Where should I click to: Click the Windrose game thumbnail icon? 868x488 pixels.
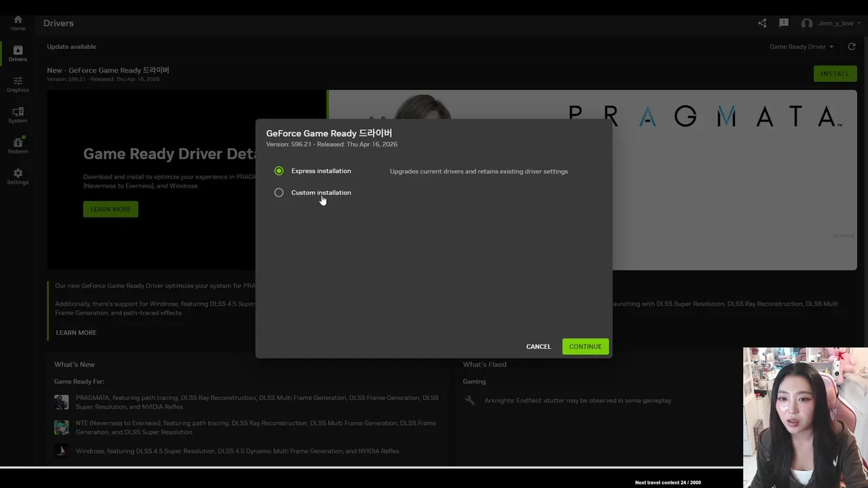(61, 451)
